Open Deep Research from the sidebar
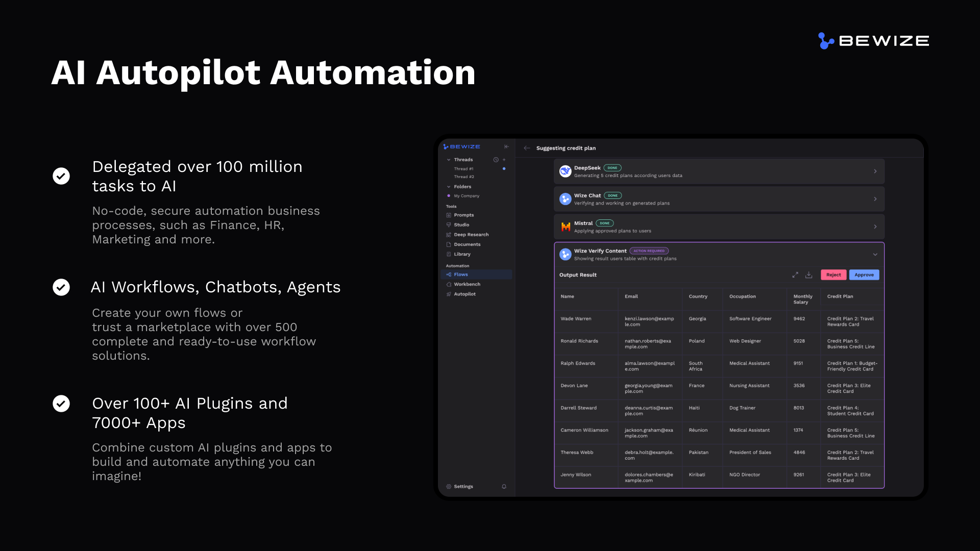Screen dimensions: 980x551 coord(471,235)
